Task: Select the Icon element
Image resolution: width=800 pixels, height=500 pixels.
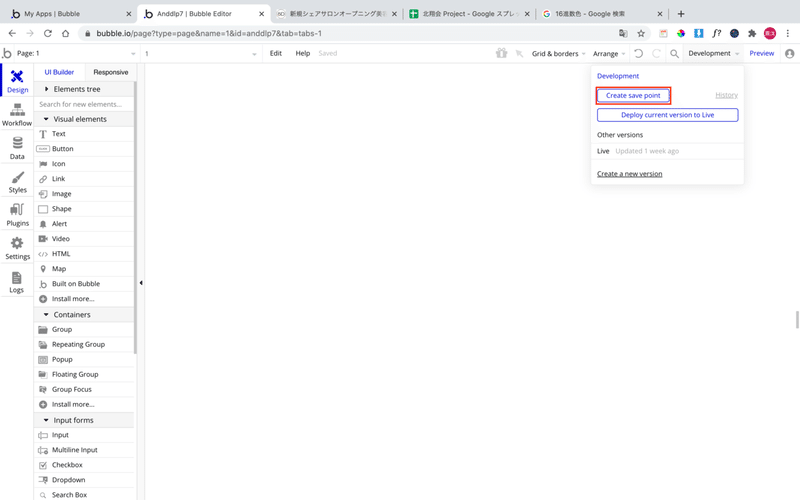Action: [x=84, y=164]
